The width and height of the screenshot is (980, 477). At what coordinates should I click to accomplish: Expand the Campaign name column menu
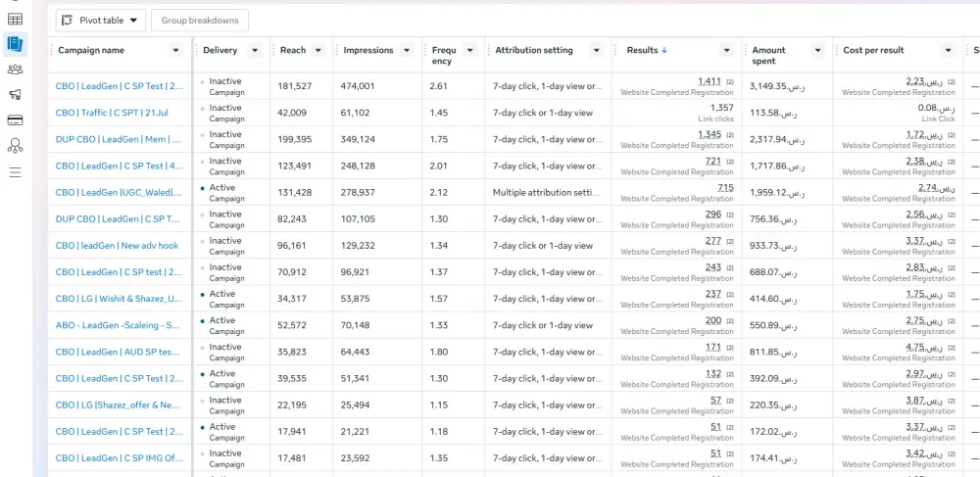click(175, 51)
